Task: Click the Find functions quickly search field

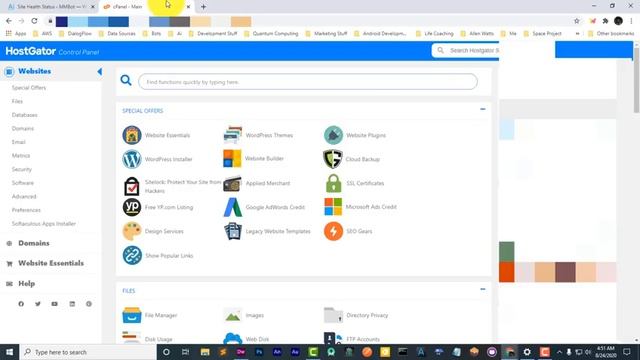Action: click(x=308, y=82)
